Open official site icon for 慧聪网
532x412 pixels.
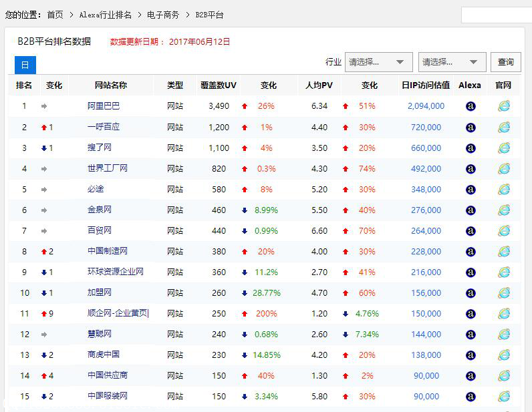(x=503, y=334)
